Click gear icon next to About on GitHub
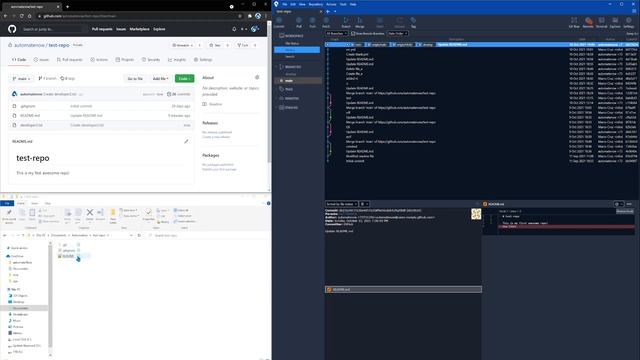Viewport: 640px width, 360px height. click(x=257, y=77)
